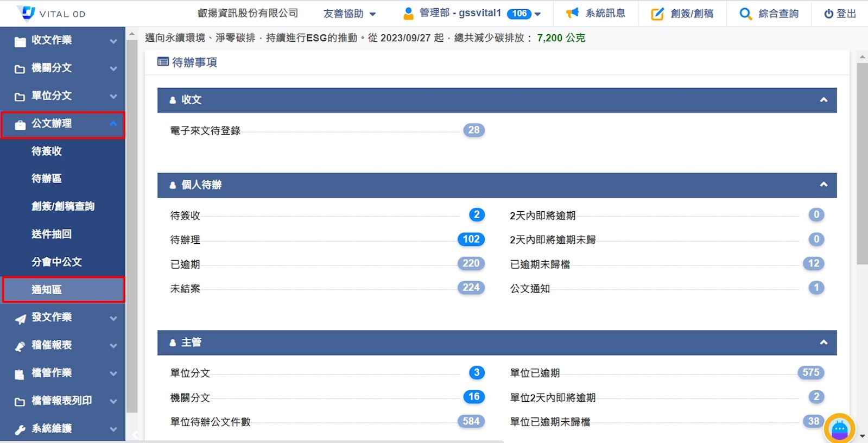Click the 待辦理 count badge 102
The width and height of the screenshot is (868, 443).
[x=471, y=239]
